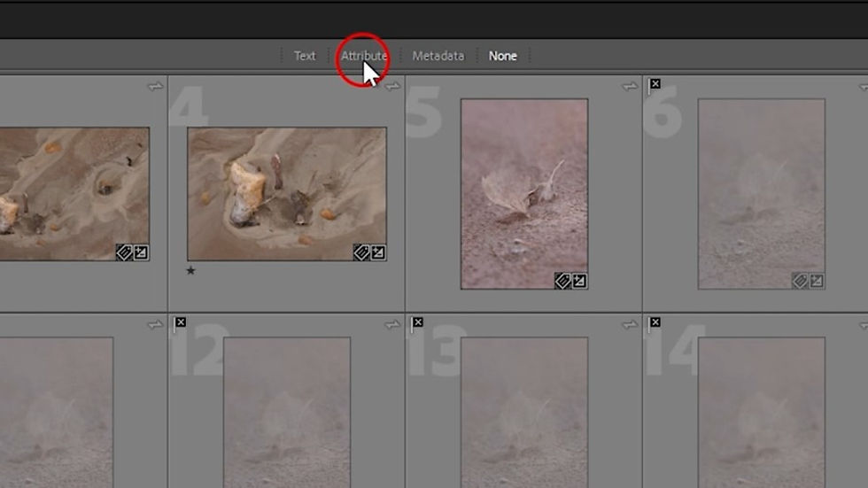Click develop badge on leftmost top-row photo
868x488 pixels.
(141, 252)
